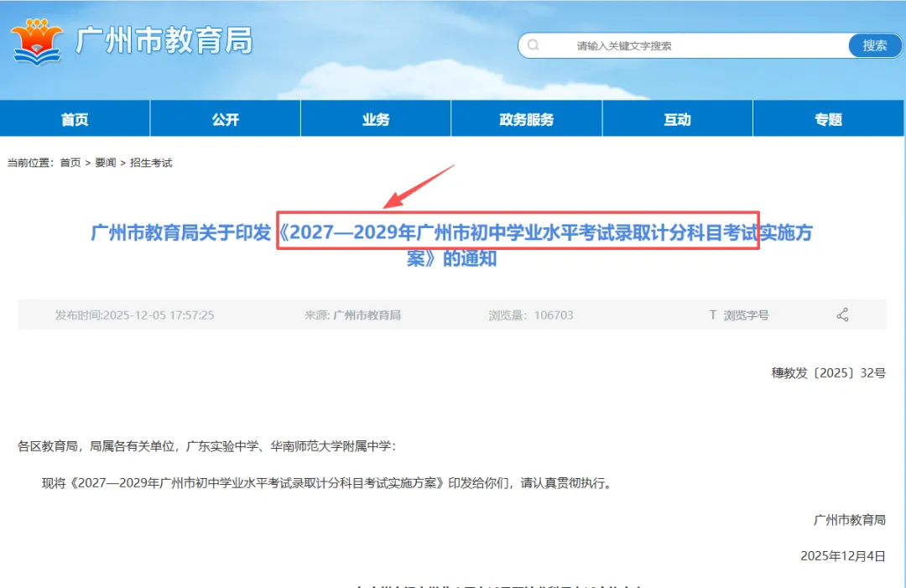Go to 要闻 in breadcrumb

coord(105,163)
